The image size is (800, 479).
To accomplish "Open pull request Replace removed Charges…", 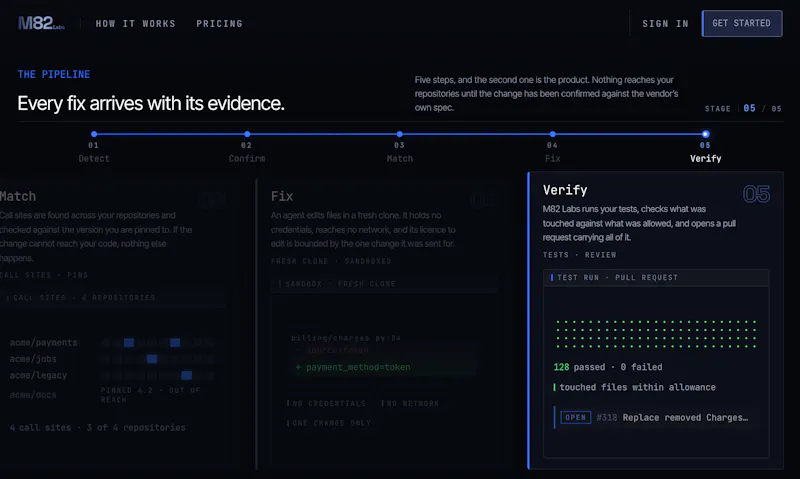I will (x=685, y=418).
